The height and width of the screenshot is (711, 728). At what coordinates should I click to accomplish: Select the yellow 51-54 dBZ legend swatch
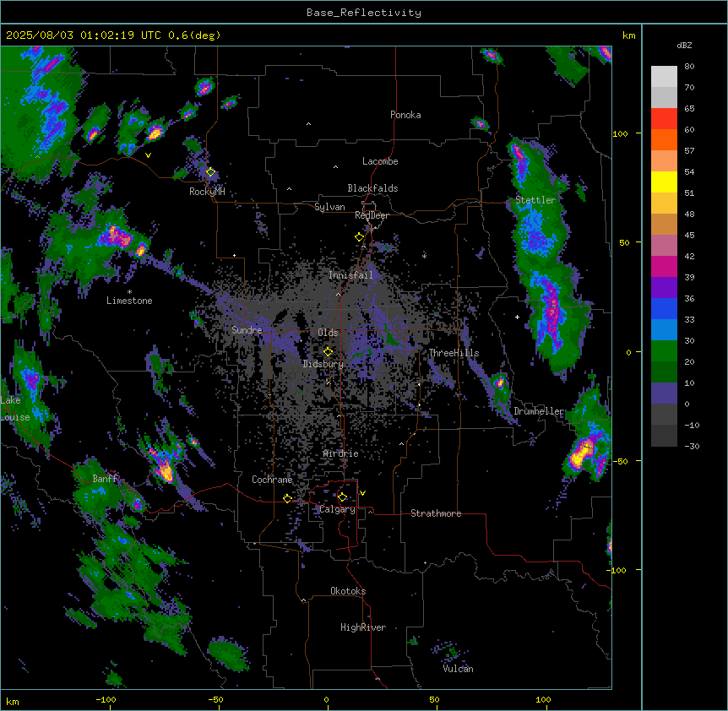[x=664, y=182]
